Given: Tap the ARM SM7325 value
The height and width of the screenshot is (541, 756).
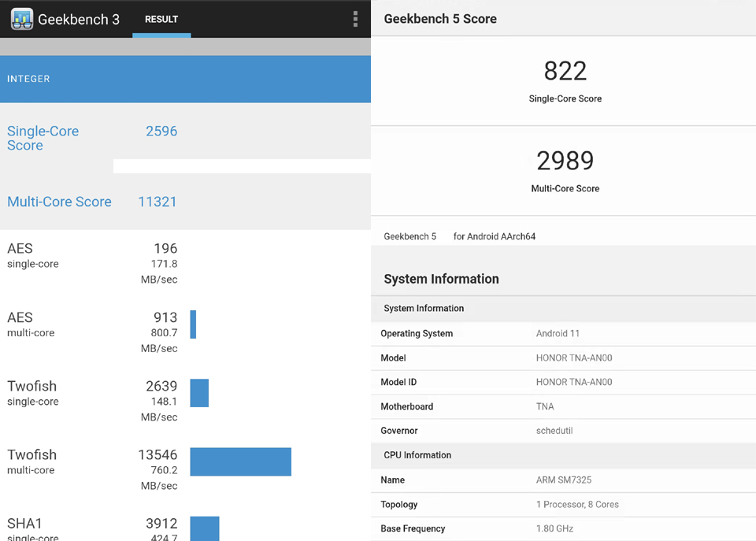Looking at the screenshot, I should point(564,480).
